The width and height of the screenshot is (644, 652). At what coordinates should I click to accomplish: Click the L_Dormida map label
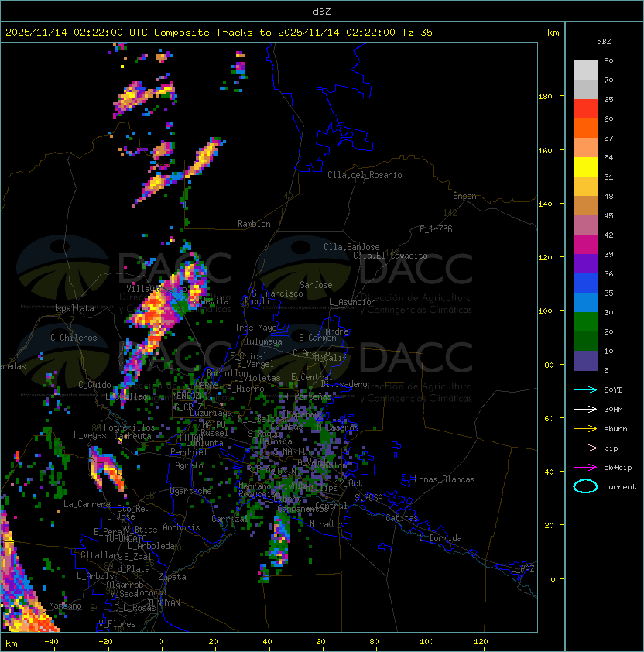click(x=440, y=538)
